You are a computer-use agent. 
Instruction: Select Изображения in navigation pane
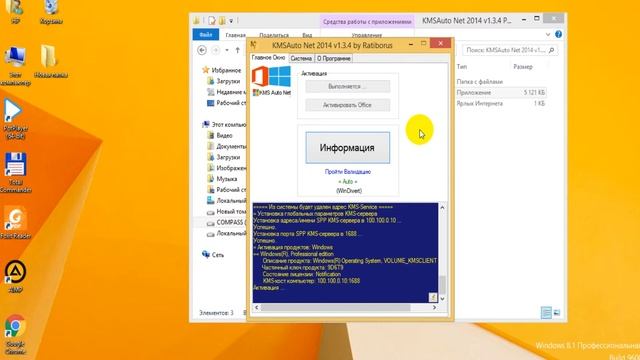pos(227,168)
